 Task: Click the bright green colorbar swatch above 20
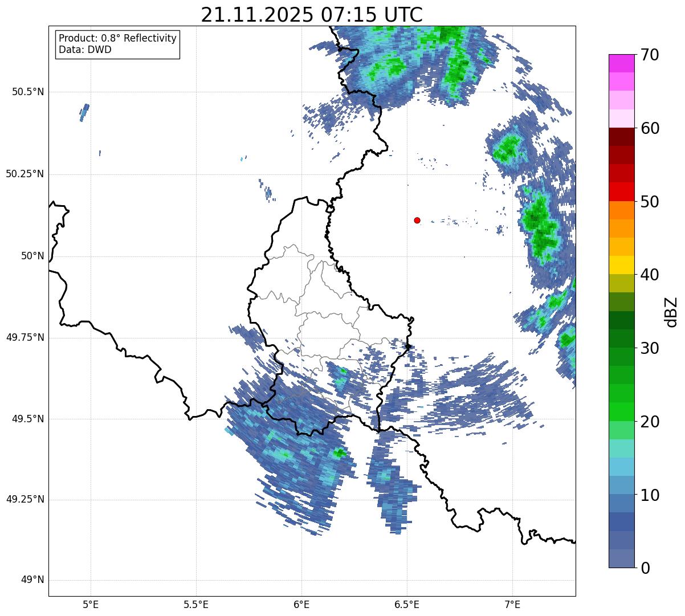click(x=622, y=411)
